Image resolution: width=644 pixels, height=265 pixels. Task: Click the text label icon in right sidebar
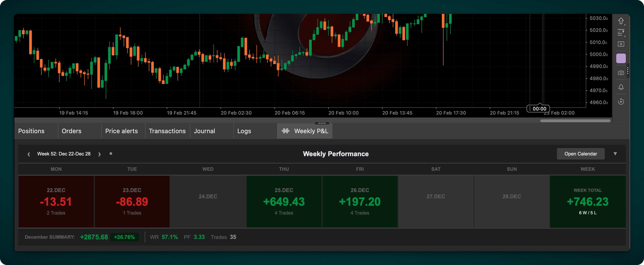click(x=622, y=44)
